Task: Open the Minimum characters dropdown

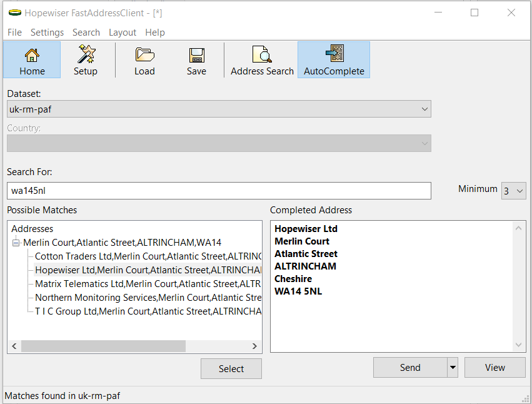Action: tap(513, 191)
